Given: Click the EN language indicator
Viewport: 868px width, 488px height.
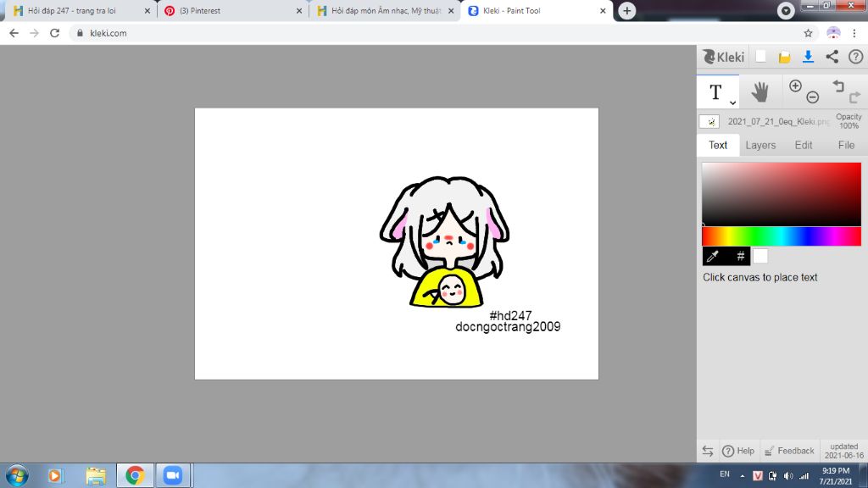Looking at the screenshot, I should 725,474.
